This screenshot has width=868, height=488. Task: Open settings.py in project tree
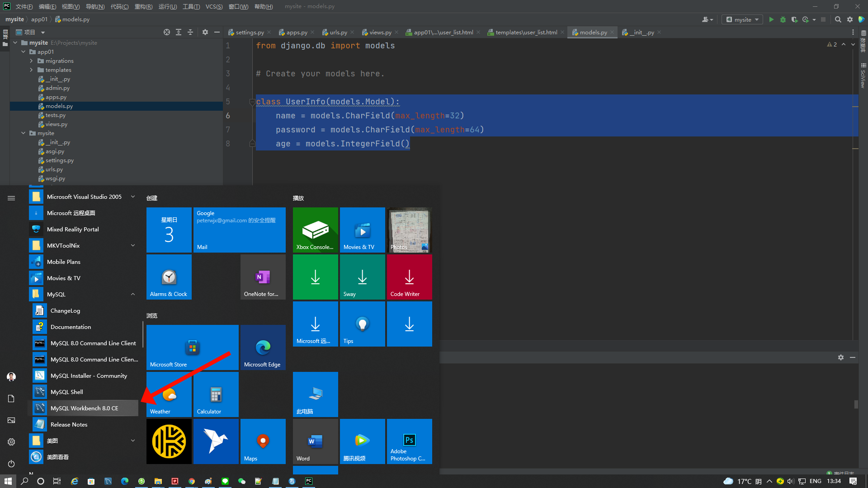tap(59, 160)
